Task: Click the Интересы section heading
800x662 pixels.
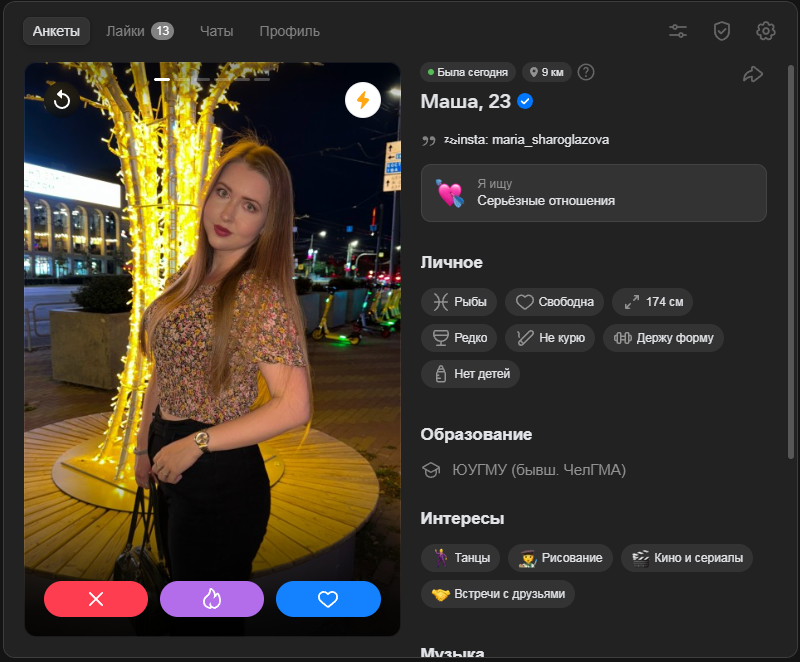Action: pyautogui.click(x=462, y=518)
